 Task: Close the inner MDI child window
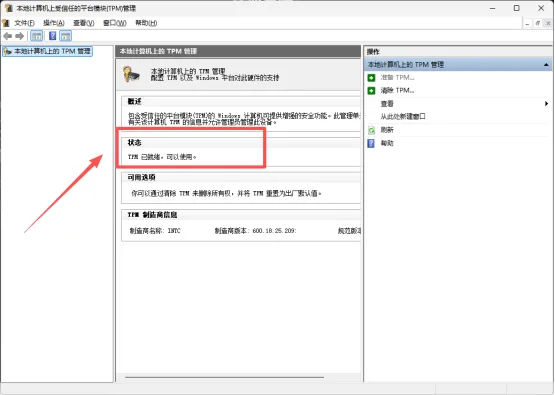pyautogui.click(x=548, y=23)
